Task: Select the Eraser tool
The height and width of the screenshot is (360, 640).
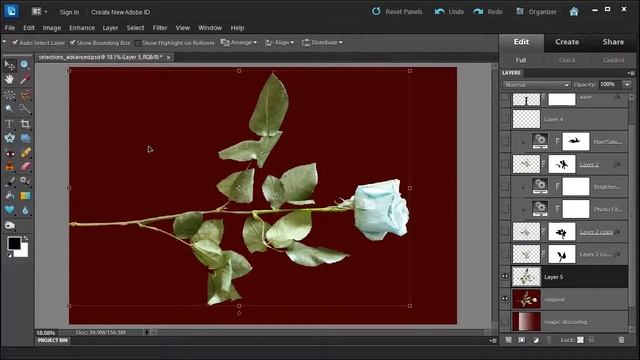Action: tap(25, 167)
